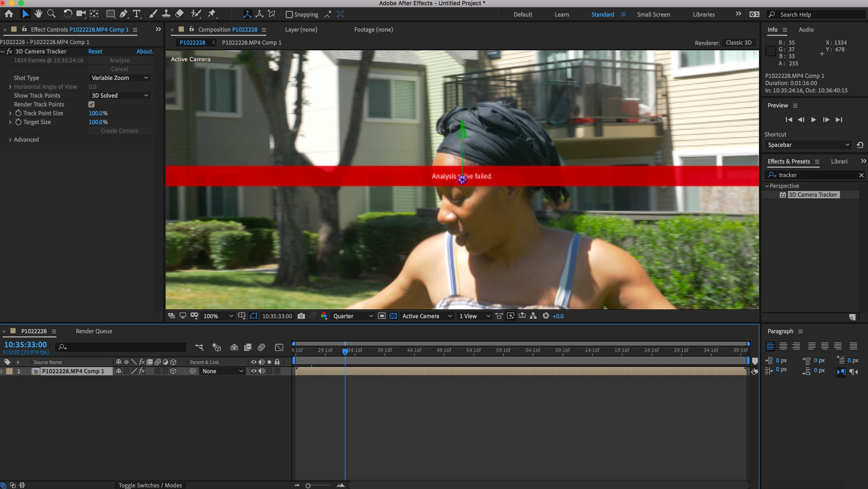Click the Home icon
The width and height of the screenshot is (868, 489).
tap(9, 14)
